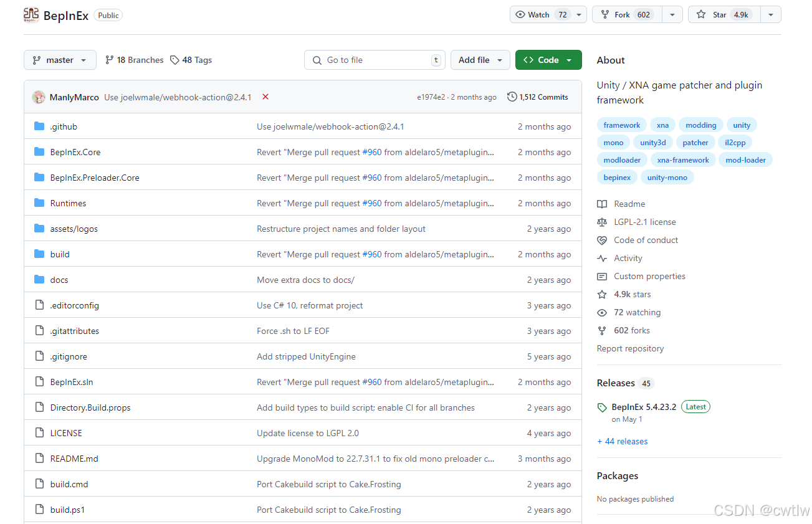
Task: Open the Add file dropdown
Action: pyautogui.click(x=480, y=60)
